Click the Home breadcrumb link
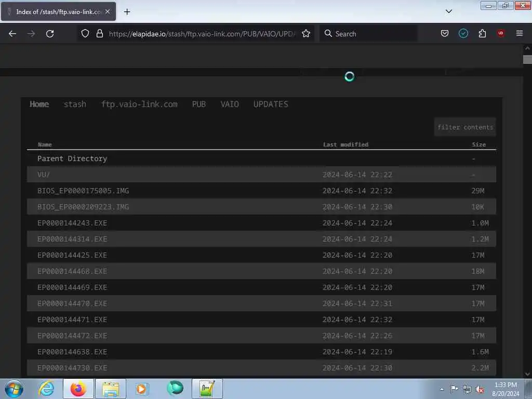Screen dimensions: 532x399 (x=39, y=104)
